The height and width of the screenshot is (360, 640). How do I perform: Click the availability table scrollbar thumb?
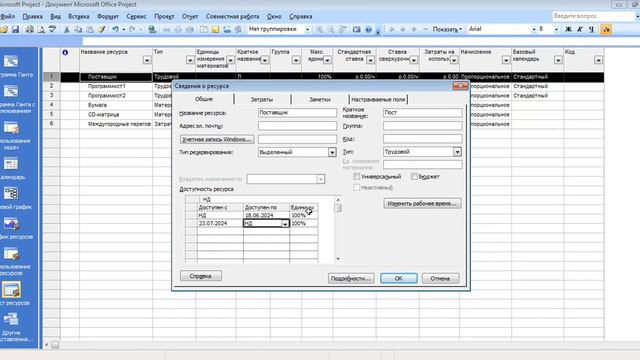click(338, 208)
